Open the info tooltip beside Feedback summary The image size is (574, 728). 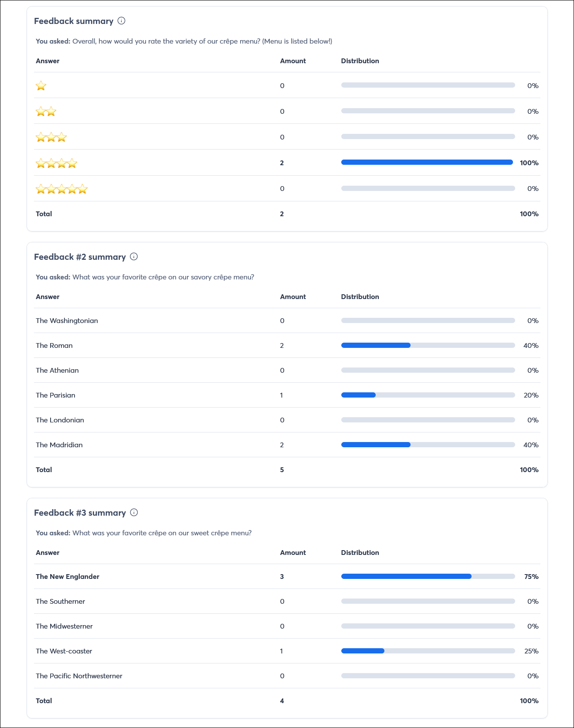[x=122, y=20]
